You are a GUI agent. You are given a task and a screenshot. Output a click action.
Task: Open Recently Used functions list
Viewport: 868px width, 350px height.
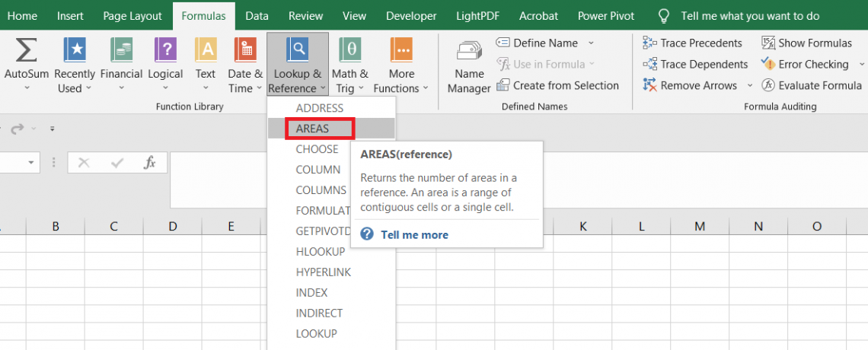point(74,66)
